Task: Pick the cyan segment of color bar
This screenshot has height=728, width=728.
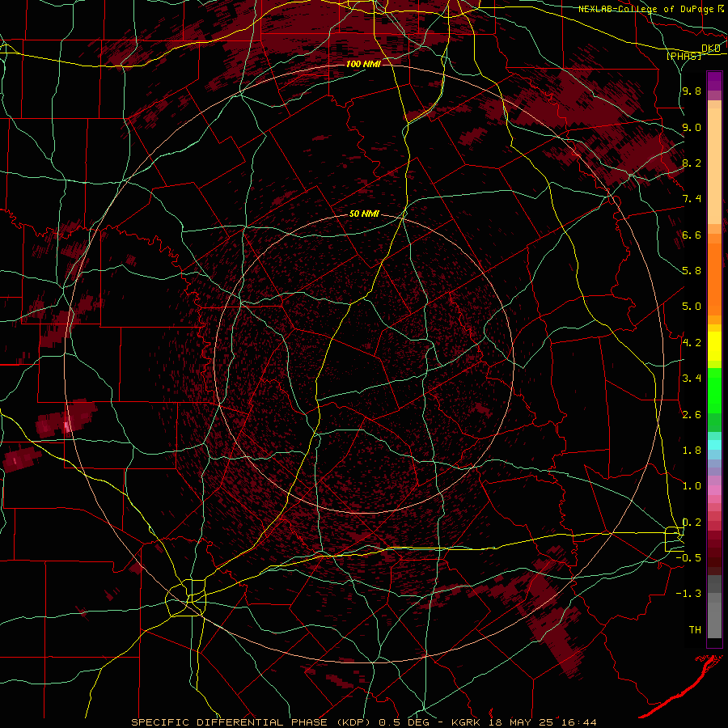Action: coord(714,445)
